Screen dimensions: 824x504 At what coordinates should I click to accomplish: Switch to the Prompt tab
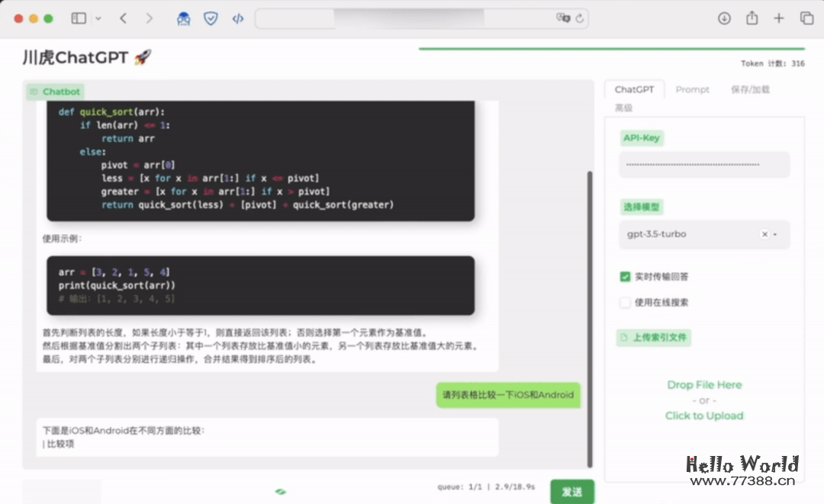point(692,89)
